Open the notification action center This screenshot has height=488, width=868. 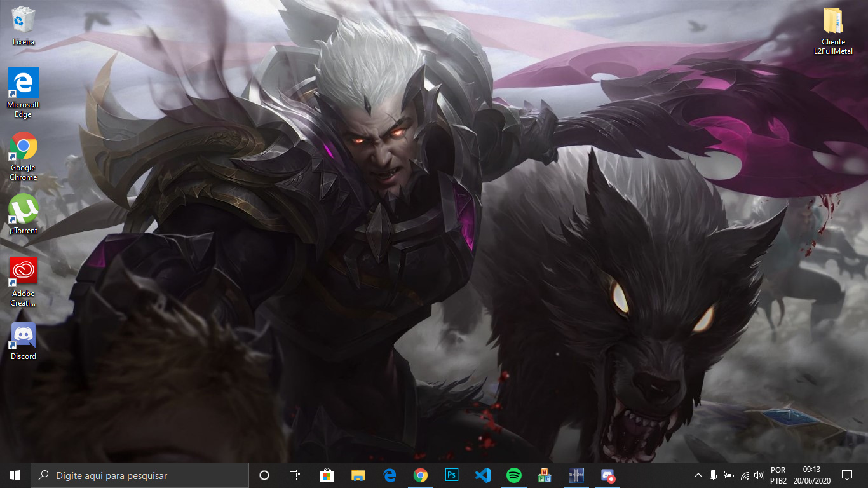[x=846, y=475]
